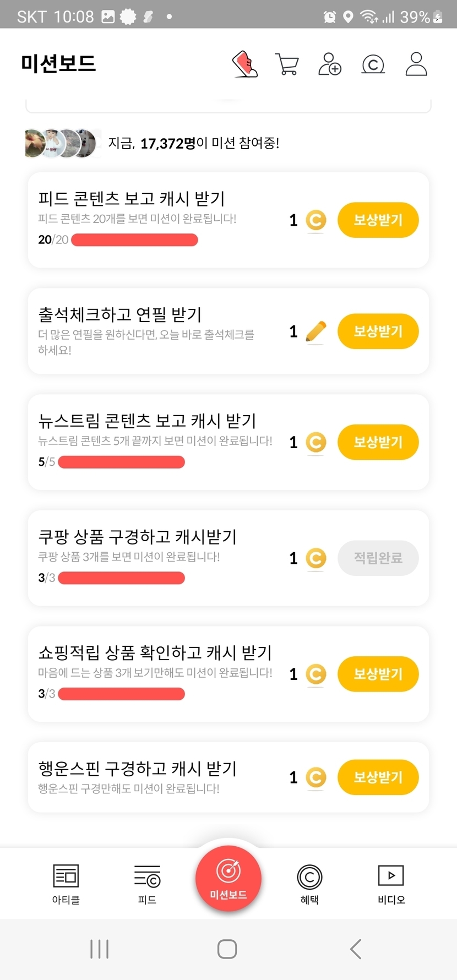Switch to the 아티클 tab
This screenshot has height=980, width=457.
coord(66,884)
